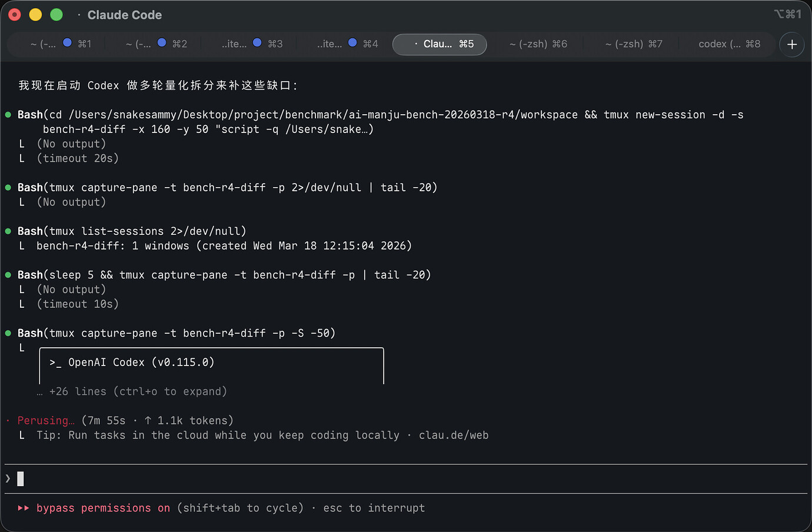Click the blue activity dot on the ⌘3 tab

pos(257,43)
